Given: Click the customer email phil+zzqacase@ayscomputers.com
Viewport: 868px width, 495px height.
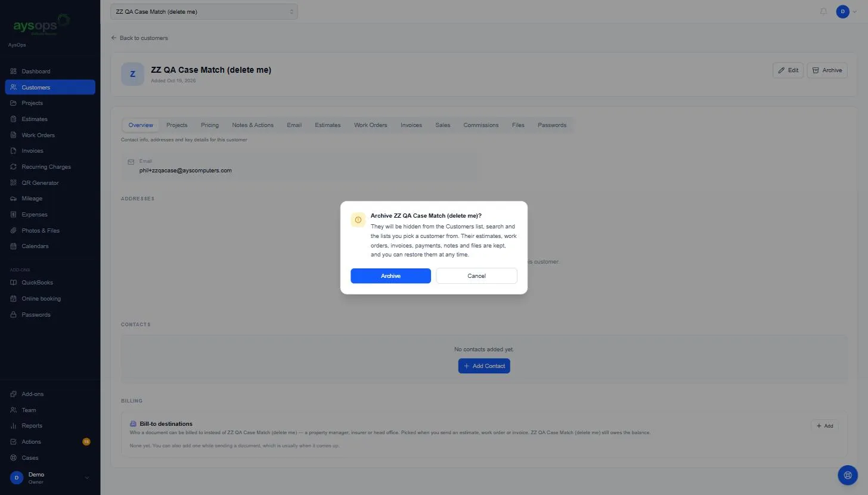Looking at the screenshot, I should coord(185,171).
